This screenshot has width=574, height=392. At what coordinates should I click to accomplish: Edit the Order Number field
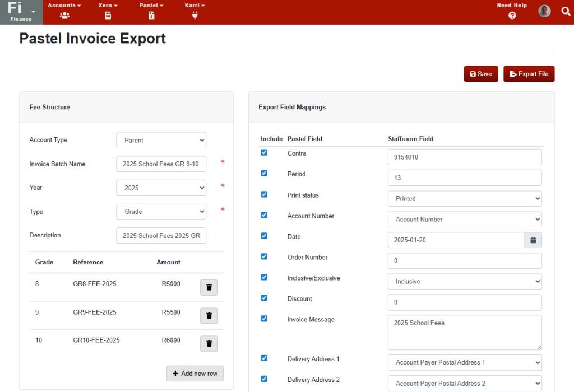pos(465,261)
